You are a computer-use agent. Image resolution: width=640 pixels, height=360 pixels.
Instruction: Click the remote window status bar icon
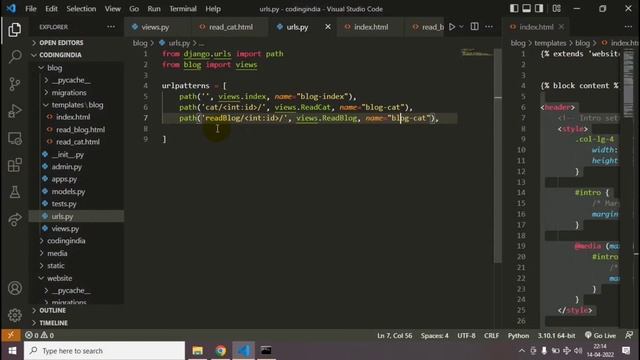point(11,335)
